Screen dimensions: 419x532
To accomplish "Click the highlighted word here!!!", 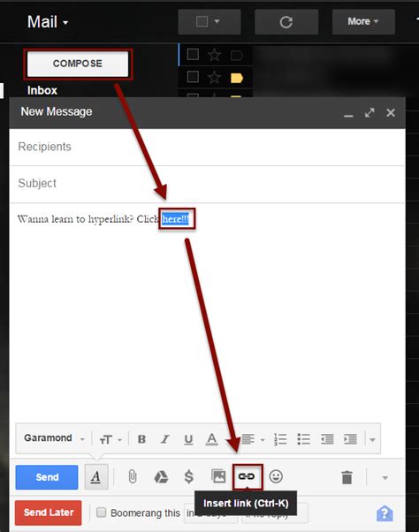I will [x=175, y=219].
